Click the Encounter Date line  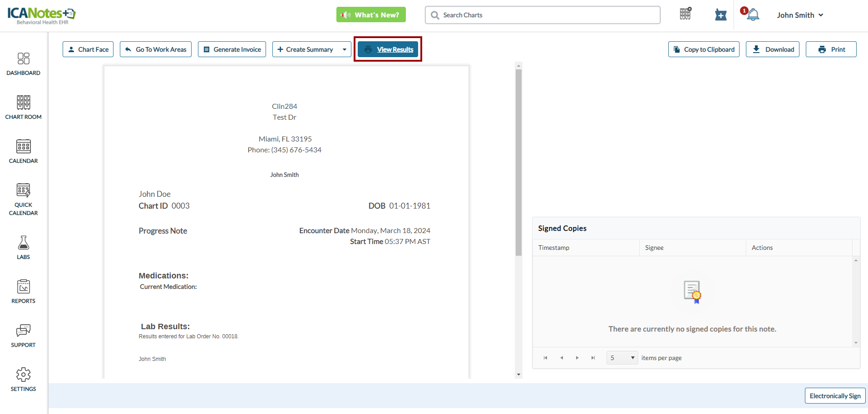pos(365,230)
